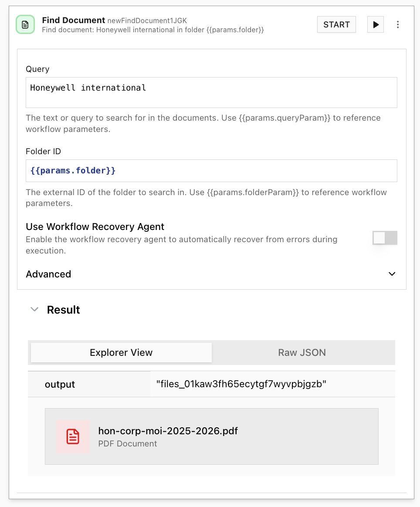Click the document icon inside the step header

pos(25,24)
